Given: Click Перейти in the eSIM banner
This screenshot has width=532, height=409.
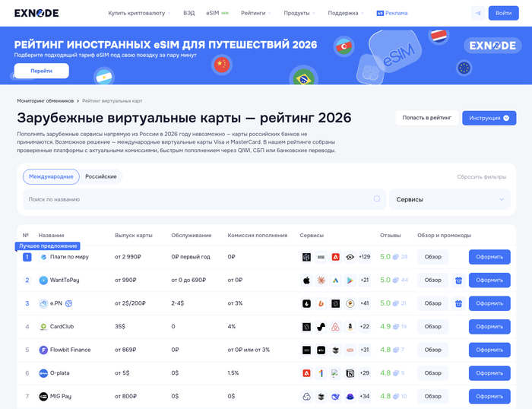Looking at the screenshot, I should click(41, 71).
